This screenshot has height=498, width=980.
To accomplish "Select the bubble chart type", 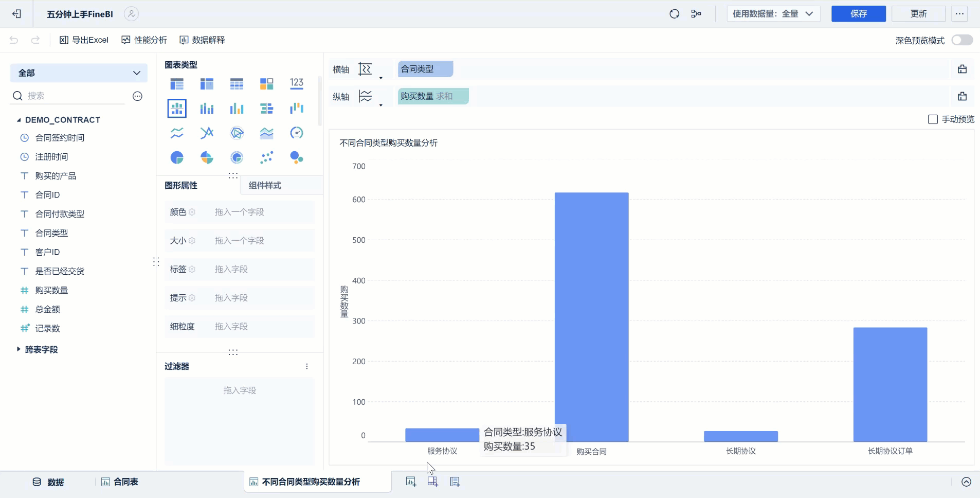I will [297, 157].
